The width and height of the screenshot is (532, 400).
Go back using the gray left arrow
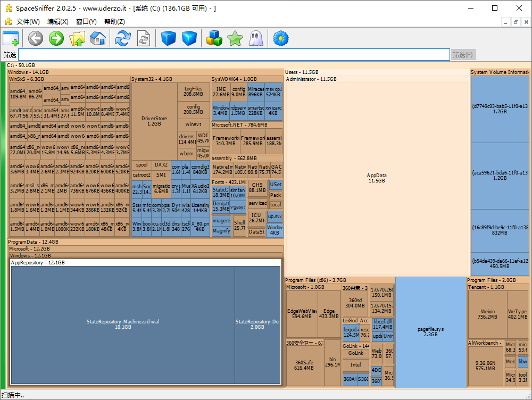(36, 38)
